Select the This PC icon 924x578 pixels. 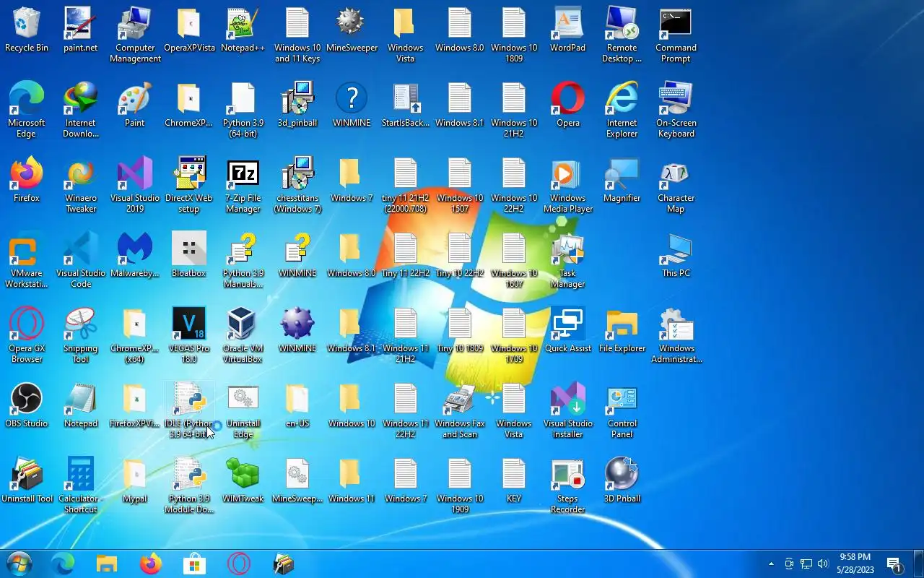pos(676,256)
